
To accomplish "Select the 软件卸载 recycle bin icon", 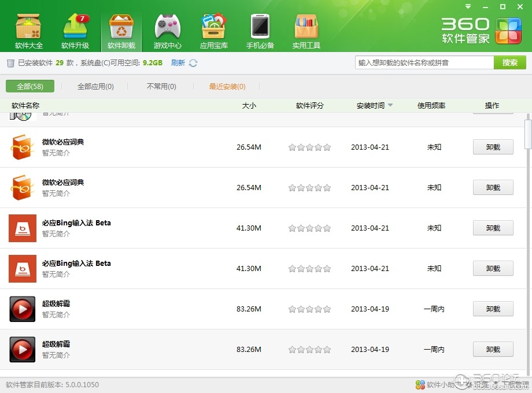I will point(121,31).
